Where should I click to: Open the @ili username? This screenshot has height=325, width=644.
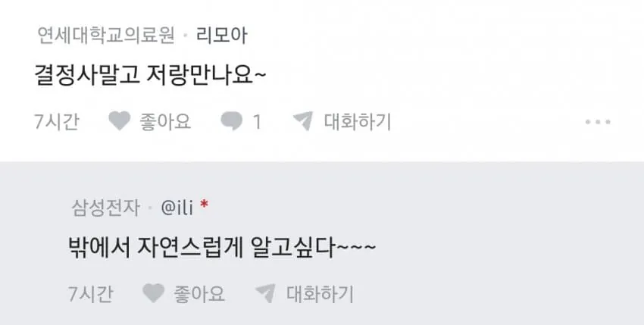pyautogui.click(x=177, y=208)
